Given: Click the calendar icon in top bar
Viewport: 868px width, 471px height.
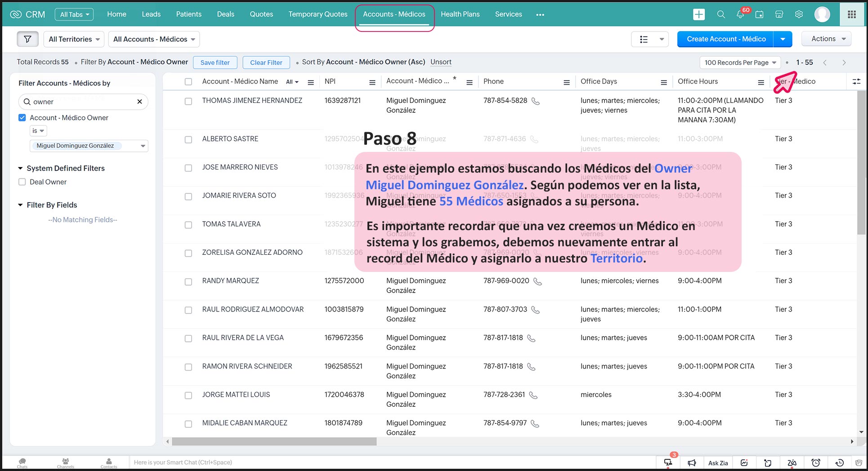Looking at the screenshot, I should 759,14.
